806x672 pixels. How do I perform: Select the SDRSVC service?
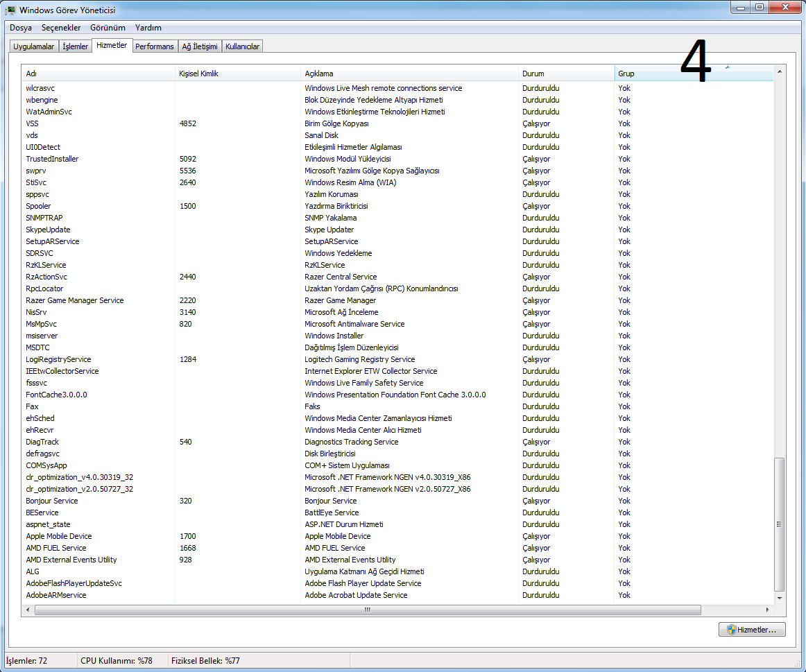[x=40, y=254]
